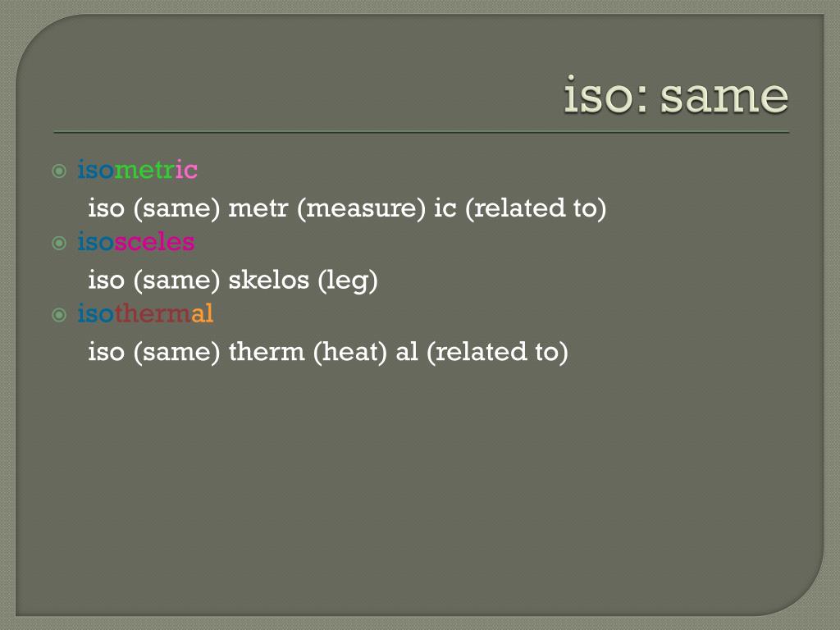Click the blue 'iso' prefix in isothermal

[x=96, y=313]
